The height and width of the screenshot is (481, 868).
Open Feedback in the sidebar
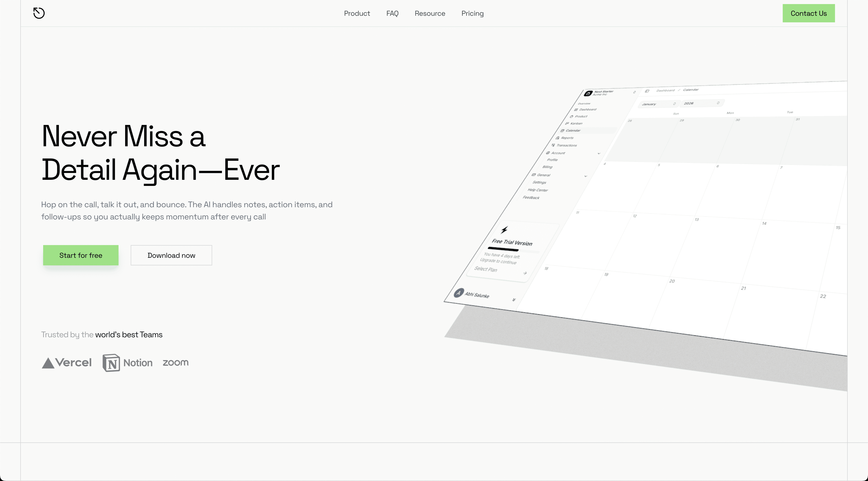[531, 198]
